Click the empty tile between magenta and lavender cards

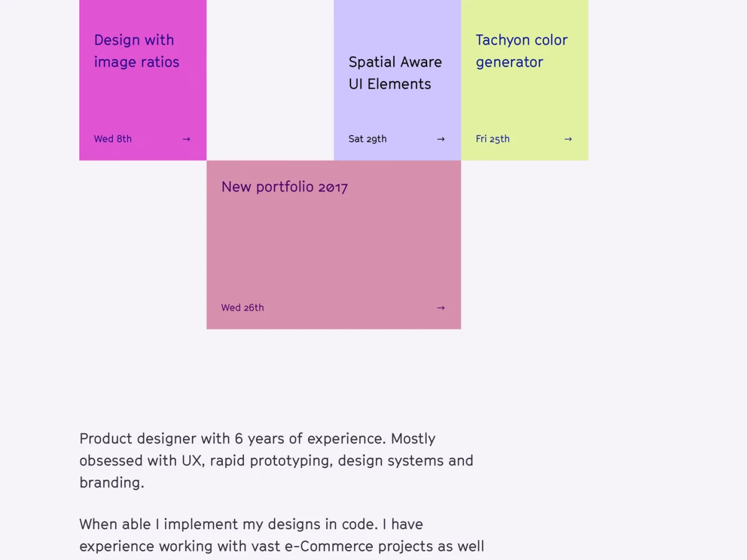point(270,80)
